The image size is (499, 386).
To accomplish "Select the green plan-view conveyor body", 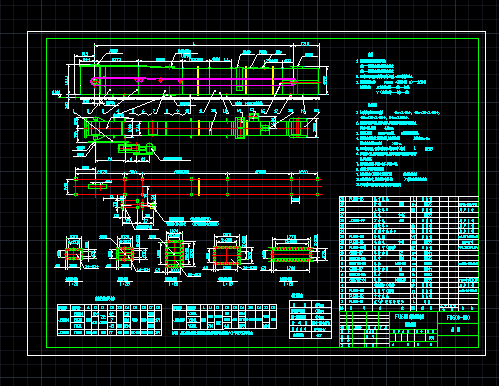I will point(196,127).
